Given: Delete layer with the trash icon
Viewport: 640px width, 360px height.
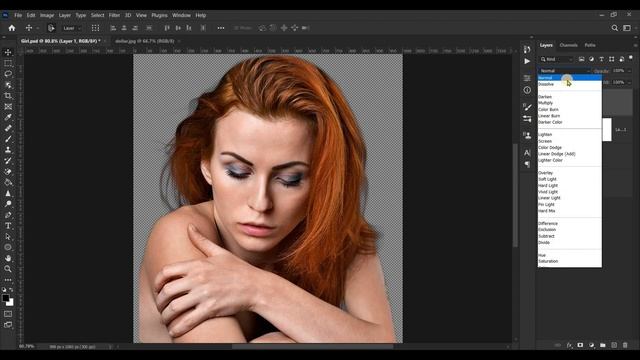Looking at the screenshot, I should click(x=625, y=345).
